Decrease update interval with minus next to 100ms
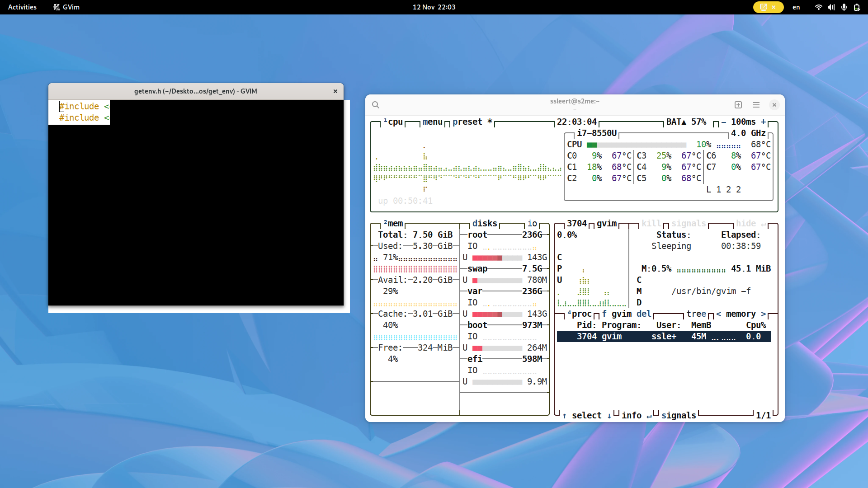This screenshot has height=488, width=868. (x=724, y=122)
